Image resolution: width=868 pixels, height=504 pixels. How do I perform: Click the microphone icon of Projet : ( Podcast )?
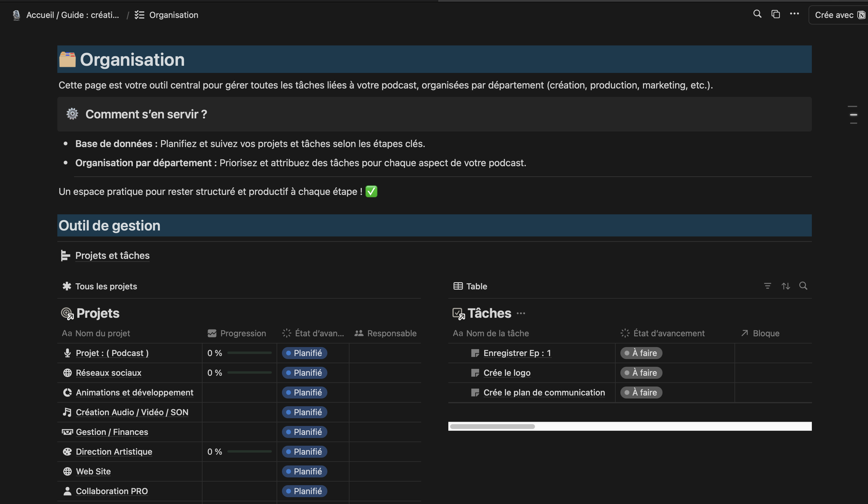coord(68,353)
